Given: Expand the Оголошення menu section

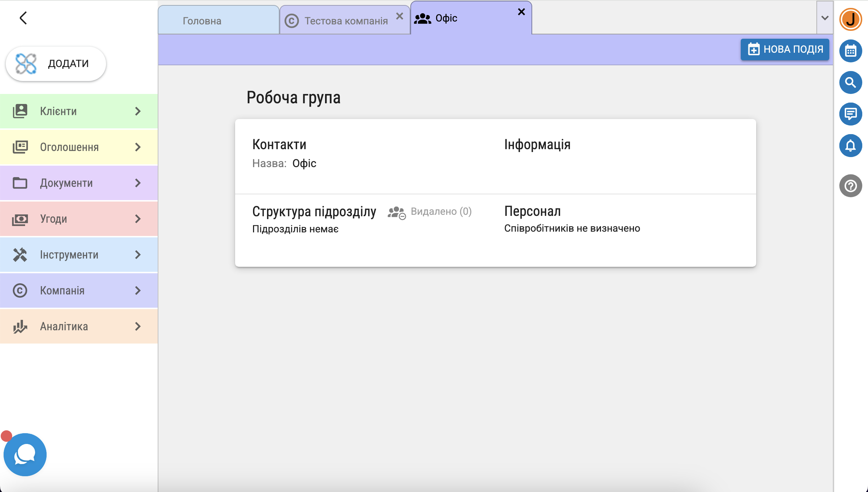Looking at the screenshot, I should (x=79, y=147).
